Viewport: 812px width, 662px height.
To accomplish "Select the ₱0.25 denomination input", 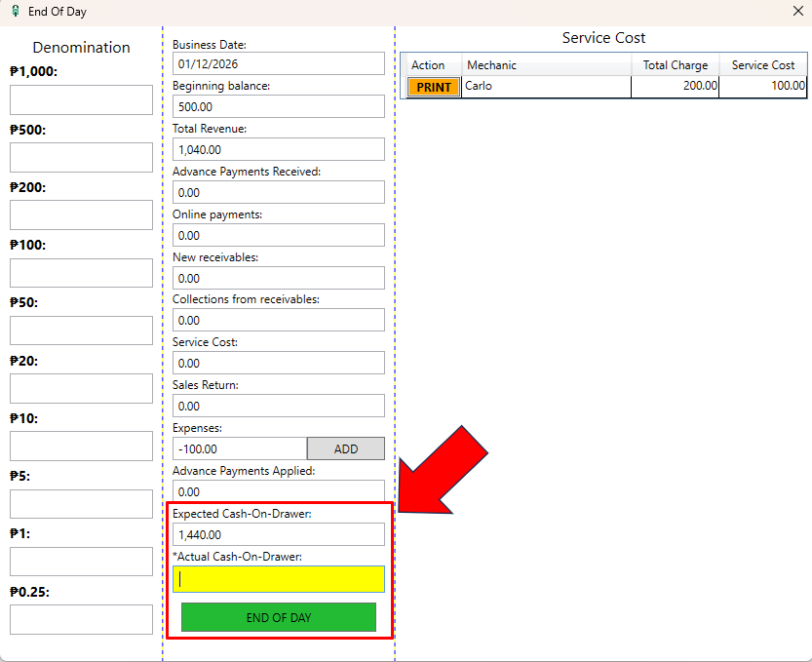I will 81,619.
